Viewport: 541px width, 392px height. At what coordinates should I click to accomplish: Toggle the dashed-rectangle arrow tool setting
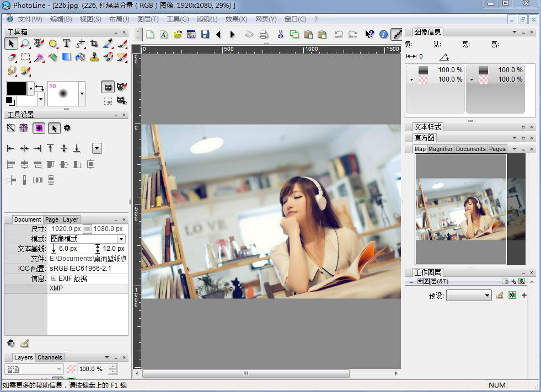(10, 128)
